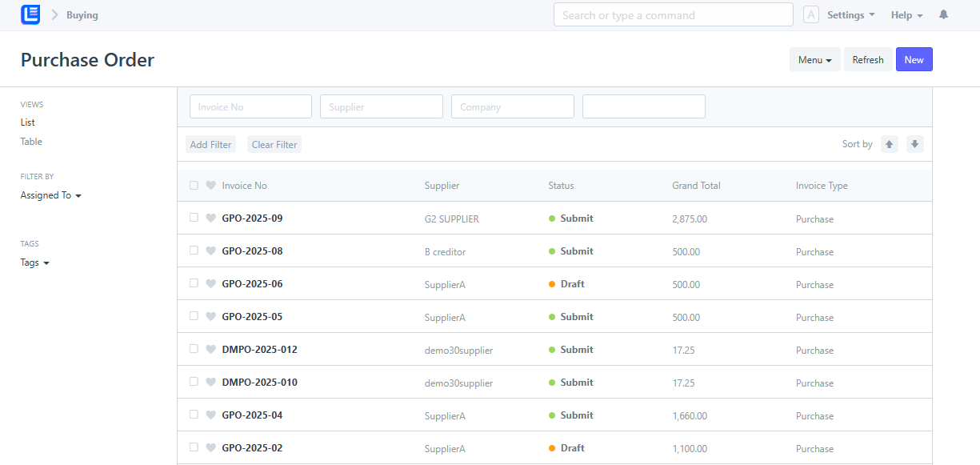The width and height of the screenshot is (980, 465).
Task: Toggle heart icon in the list header
Action: 211,185
